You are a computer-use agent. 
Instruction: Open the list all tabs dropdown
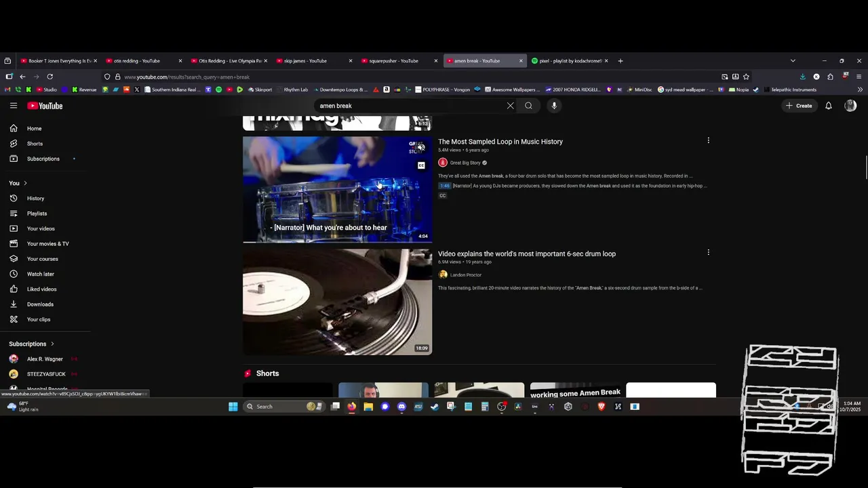[793, 61]
